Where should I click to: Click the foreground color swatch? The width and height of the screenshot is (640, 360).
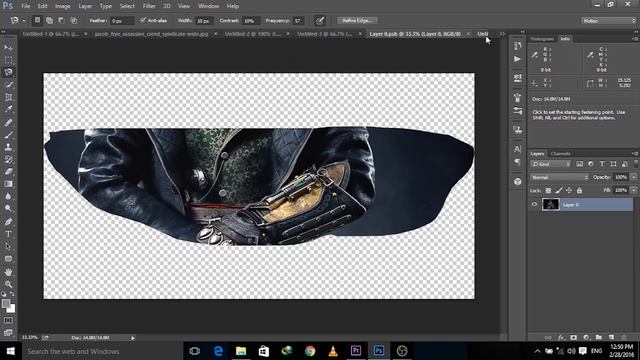pyautogui.click(x=6, y=303)
